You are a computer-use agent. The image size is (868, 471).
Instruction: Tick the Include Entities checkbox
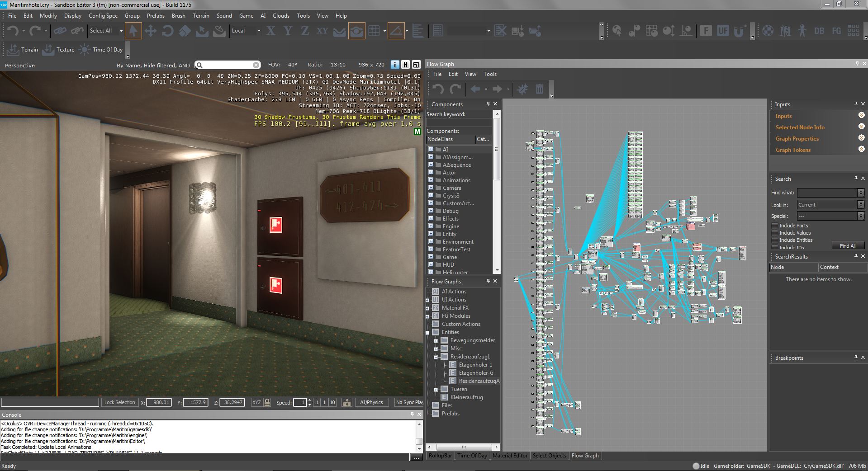tap(775, 240)
